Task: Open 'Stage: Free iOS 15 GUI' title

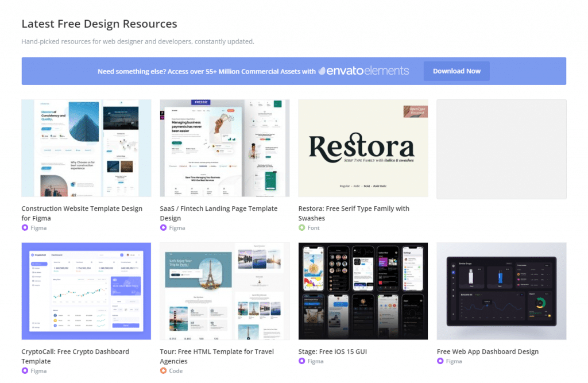Action: point(332,351)
